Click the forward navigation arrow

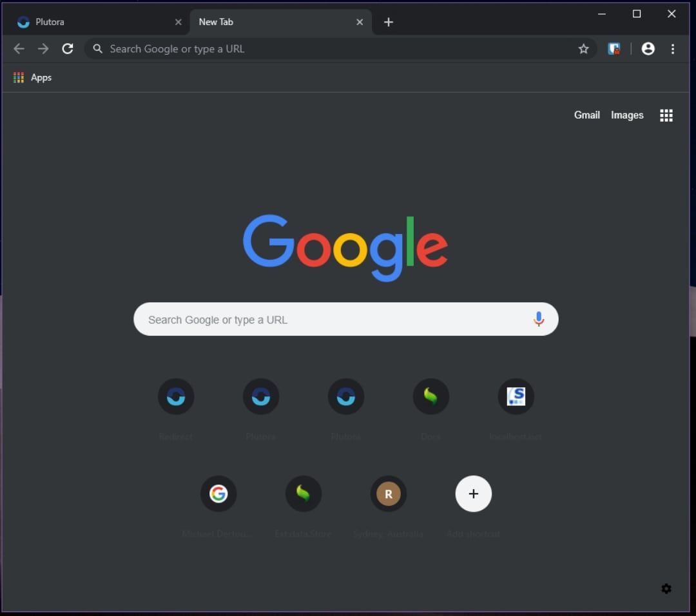(x=43, y=48)
